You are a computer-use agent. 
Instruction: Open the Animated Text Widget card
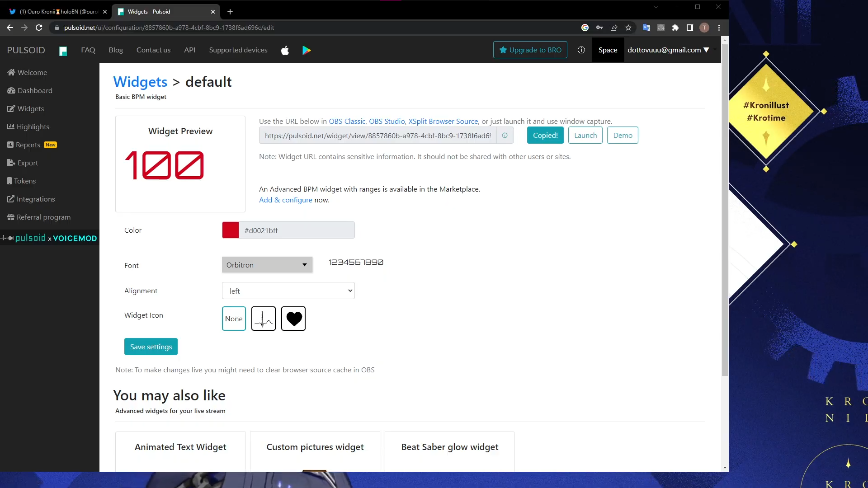tap(180, 452)
